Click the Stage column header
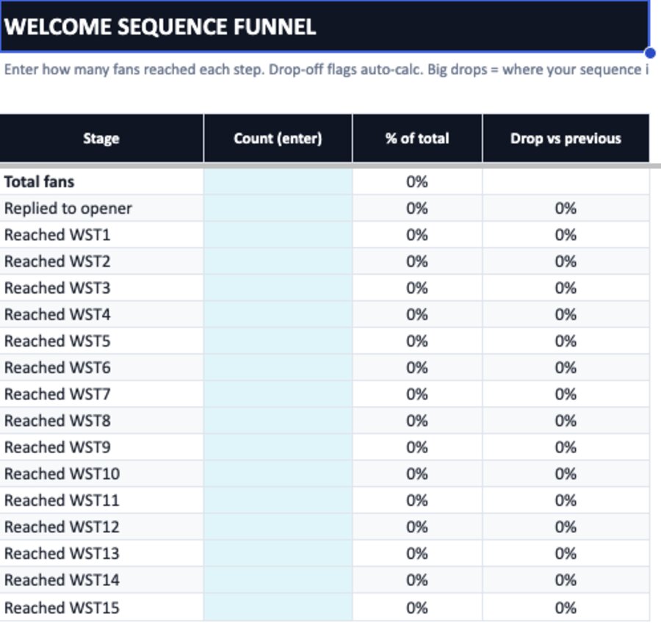 point(101,138)
